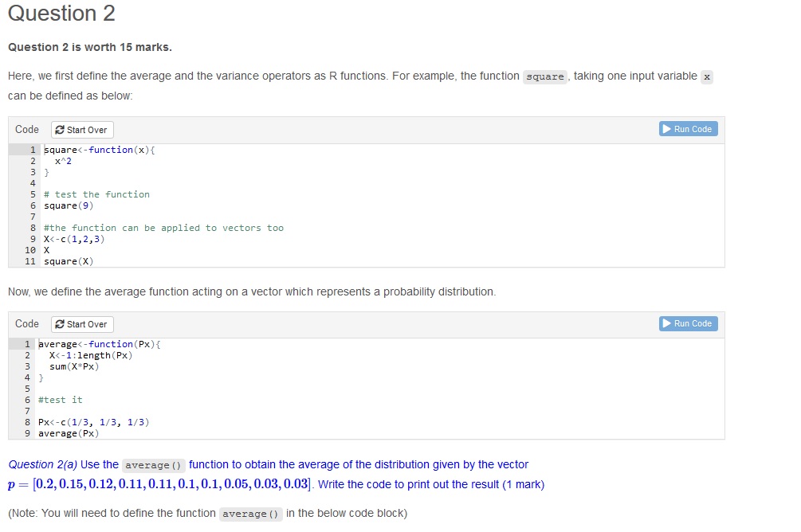Click Start Over in the average code block
The image size is (801, 532).
pos(82,324)
